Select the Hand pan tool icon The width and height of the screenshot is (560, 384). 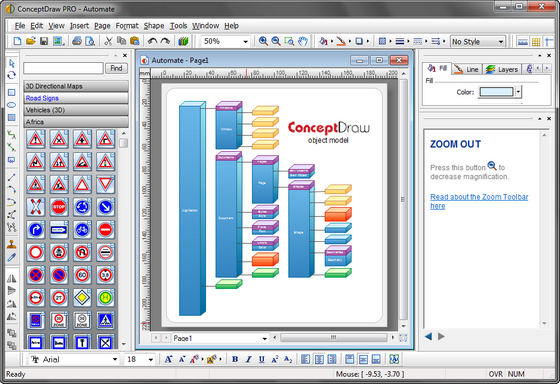pyautogui.click(x=303, y=41)
